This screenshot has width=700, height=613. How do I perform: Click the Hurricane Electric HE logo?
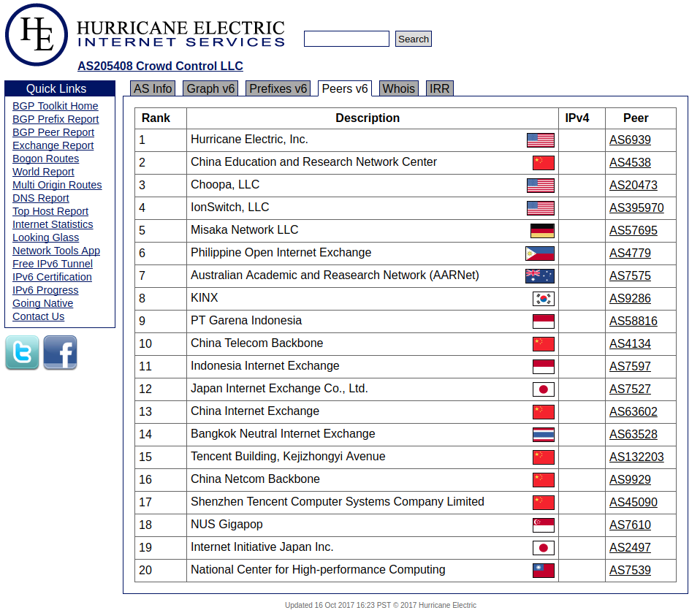[37, 35]
